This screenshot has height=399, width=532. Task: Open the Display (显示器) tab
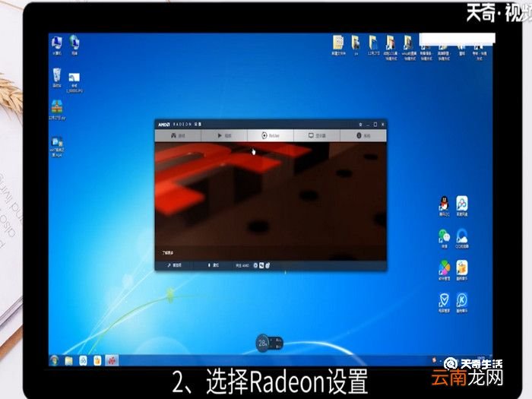click(317, 135)
